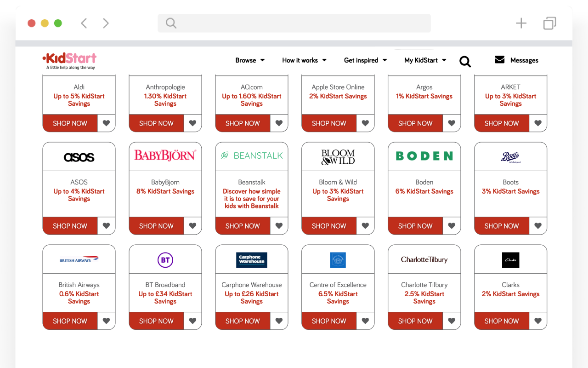The height and width of the screenshot is (368, 588).
Task: Open the Charlotte Tilbury logo
Action: coord(424,259)
